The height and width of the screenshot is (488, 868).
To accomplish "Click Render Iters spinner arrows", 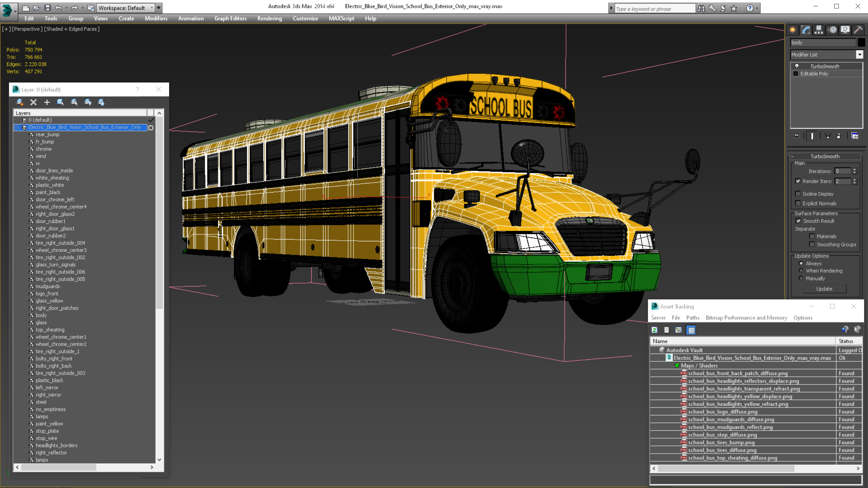I will point(854,181).
